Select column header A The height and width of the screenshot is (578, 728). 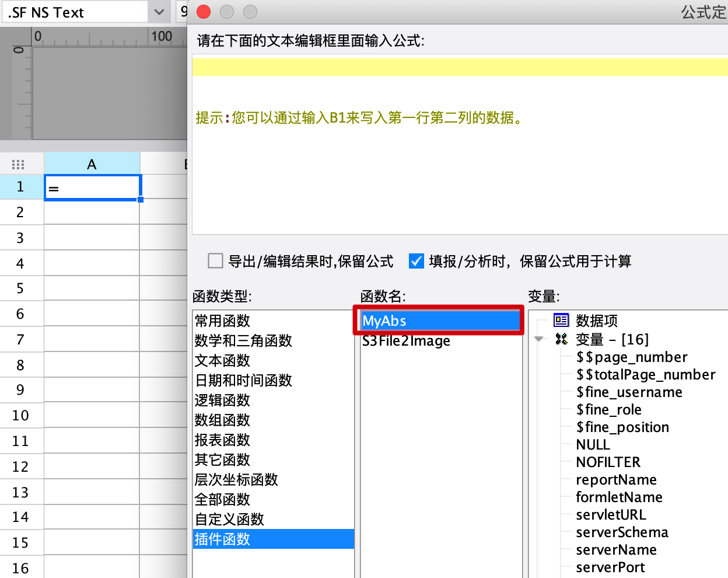[x=92, y=164]
